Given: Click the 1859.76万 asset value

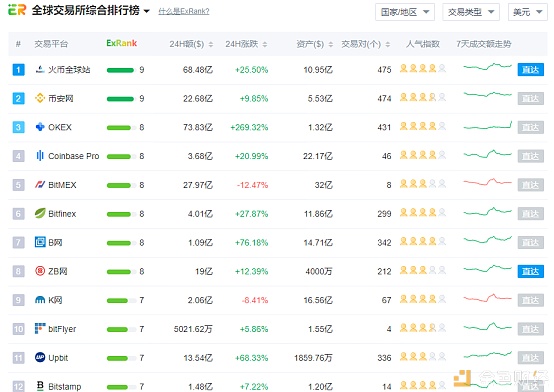Looking at the screenshot, I should (x=313, y=358).
